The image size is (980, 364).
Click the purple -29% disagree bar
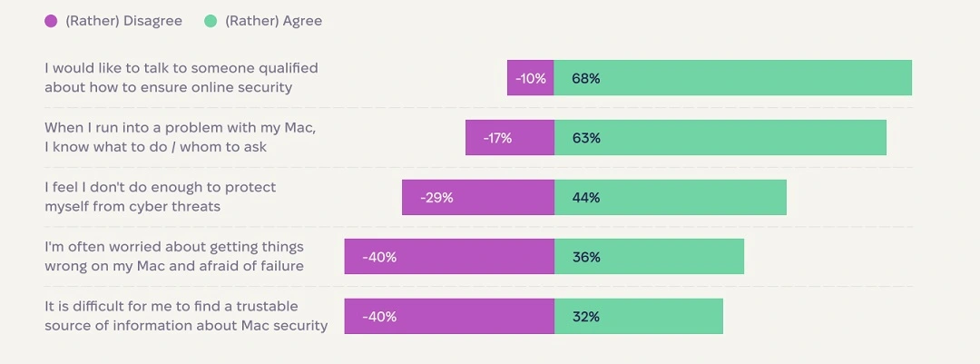[x=478, y=197]
